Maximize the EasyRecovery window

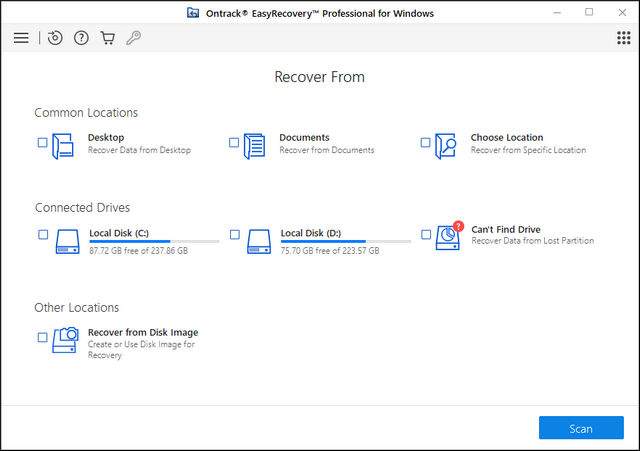coord(589,12)
